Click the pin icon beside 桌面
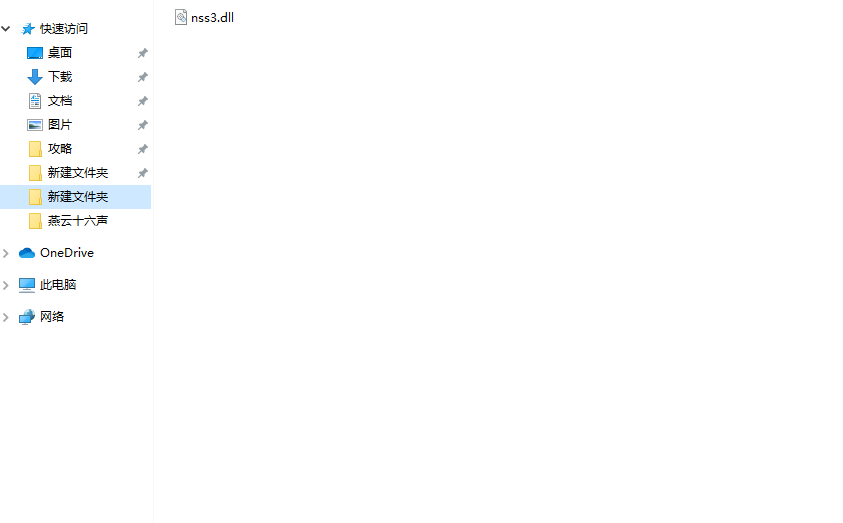 tap(142, 53)
